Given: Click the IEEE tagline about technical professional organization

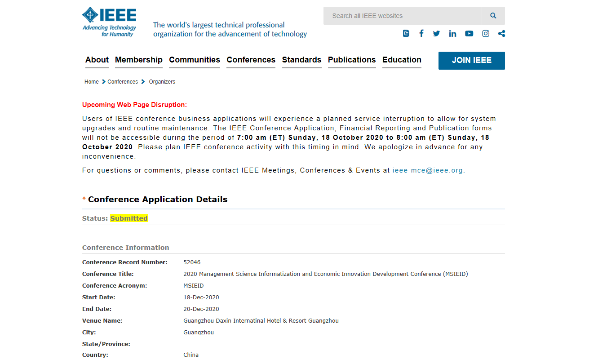Looking at the screenshot, I should (230, 30).
